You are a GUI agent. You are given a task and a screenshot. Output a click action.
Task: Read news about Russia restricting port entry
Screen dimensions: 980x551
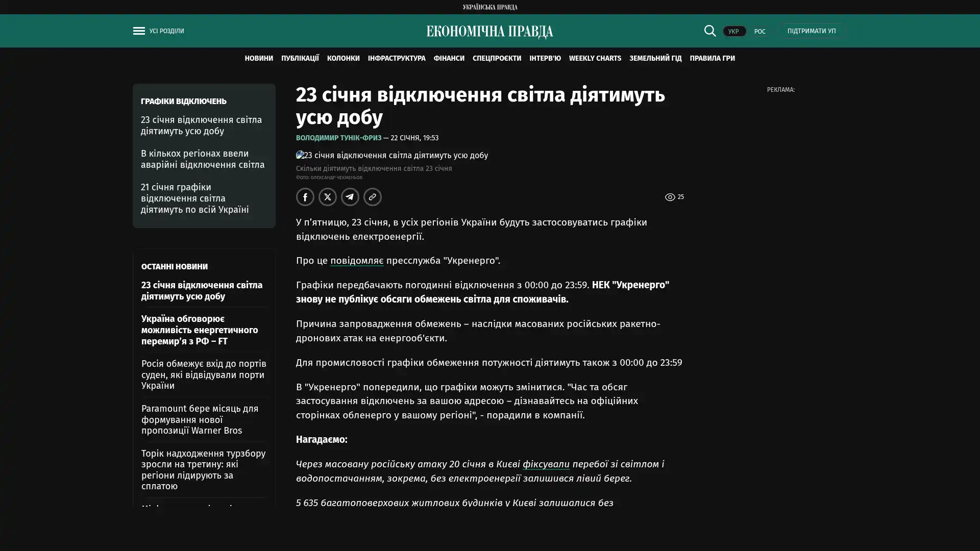(x=204, y=375)
